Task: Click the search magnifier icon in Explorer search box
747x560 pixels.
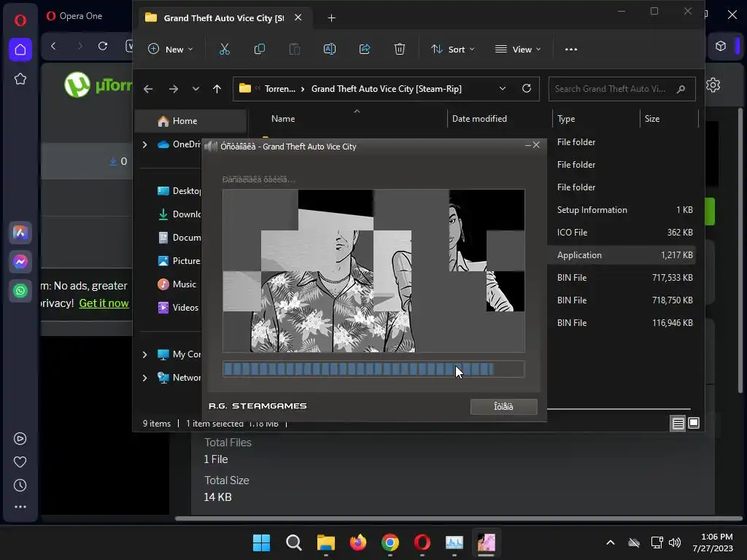Action: click(x=681, y=89)
